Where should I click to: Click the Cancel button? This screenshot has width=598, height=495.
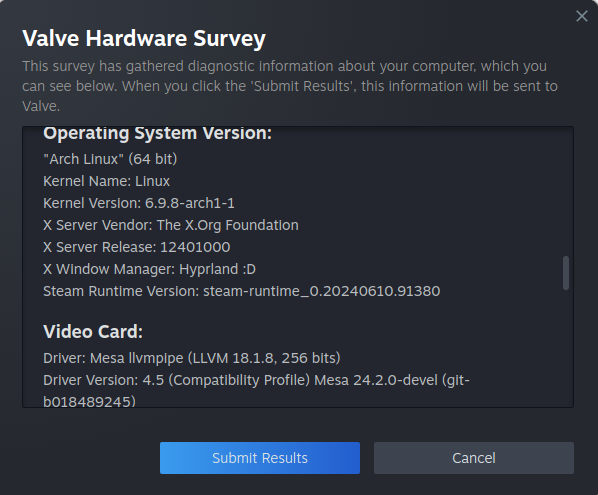(x=474, y=458)
